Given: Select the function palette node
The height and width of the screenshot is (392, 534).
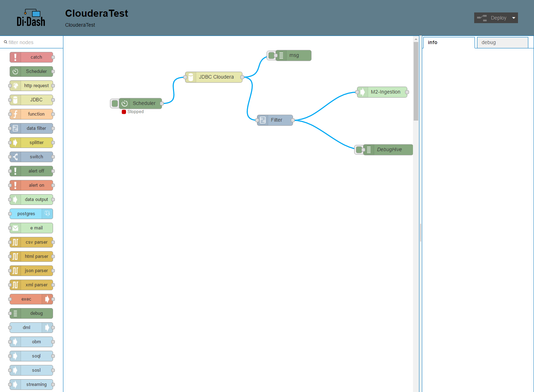Looking at the screenshot, I should click(x=31, y=114).
